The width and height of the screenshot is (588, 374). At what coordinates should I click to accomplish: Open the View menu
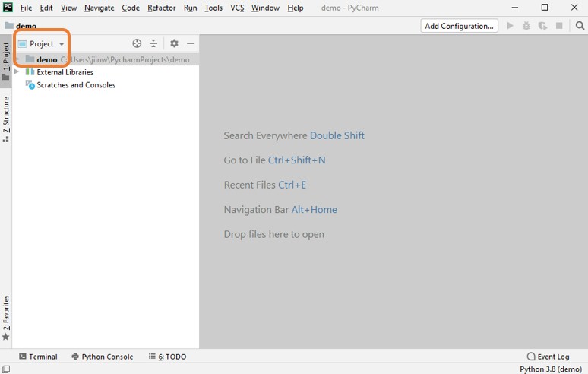coord(68,8)
